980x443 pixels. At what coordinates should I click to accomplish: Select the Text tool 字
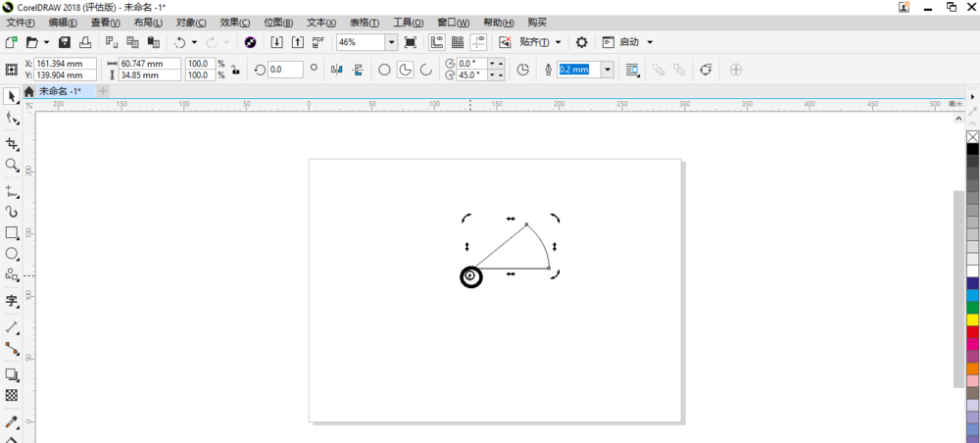[x=11, y=301]
